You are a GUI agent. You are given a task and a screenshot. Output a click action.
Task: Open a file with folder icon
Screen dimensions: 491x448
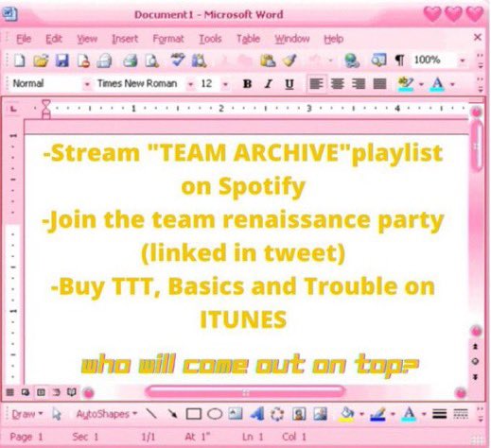pos(41,60)
